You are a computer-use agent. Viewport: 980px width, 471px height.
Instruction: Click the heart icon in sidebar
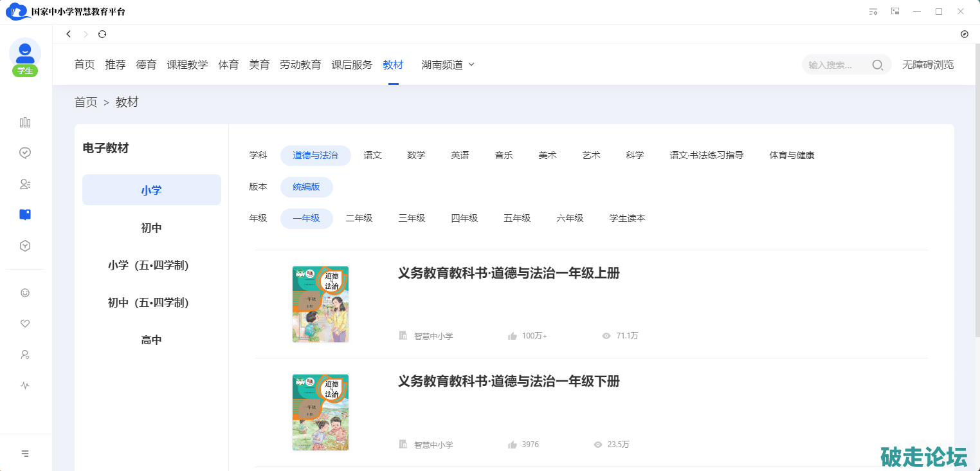[x=25, y=324]
